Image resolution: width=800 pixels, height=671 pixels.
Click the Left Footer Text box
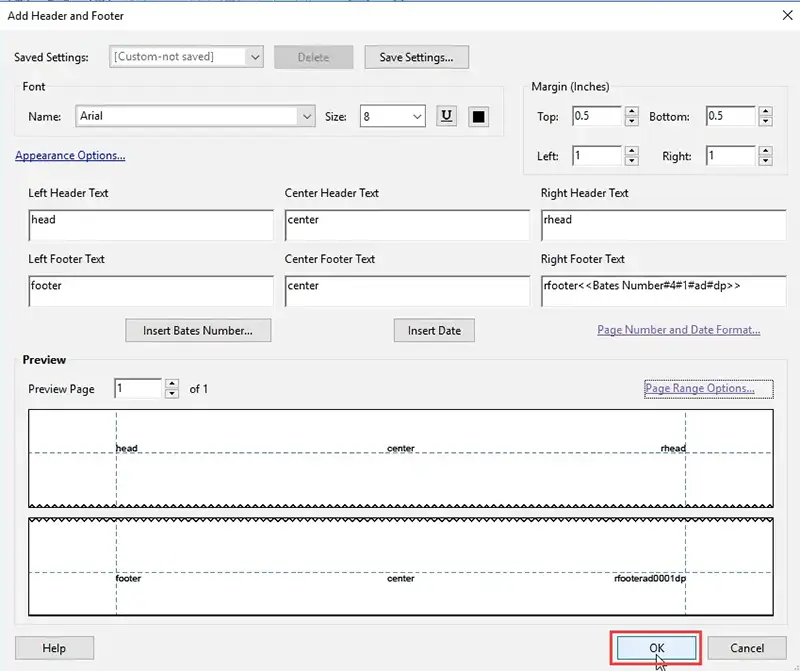coord(151,291)
